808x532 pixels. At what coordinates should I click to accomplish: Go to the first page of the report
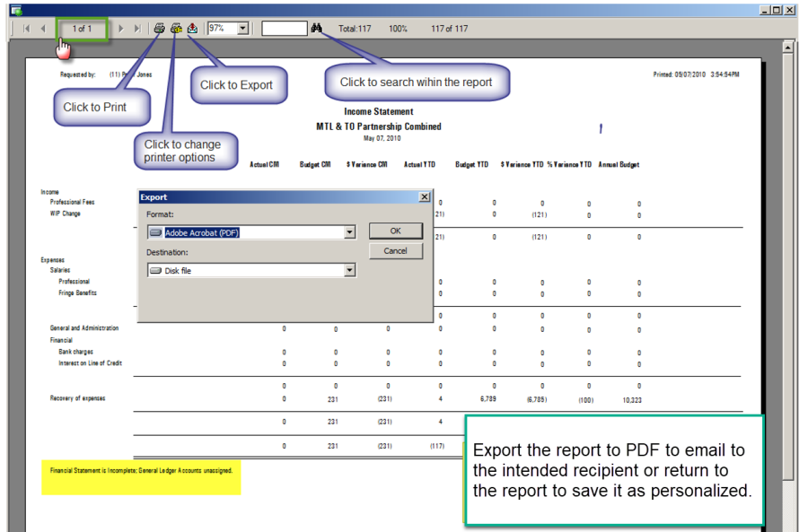26,29
